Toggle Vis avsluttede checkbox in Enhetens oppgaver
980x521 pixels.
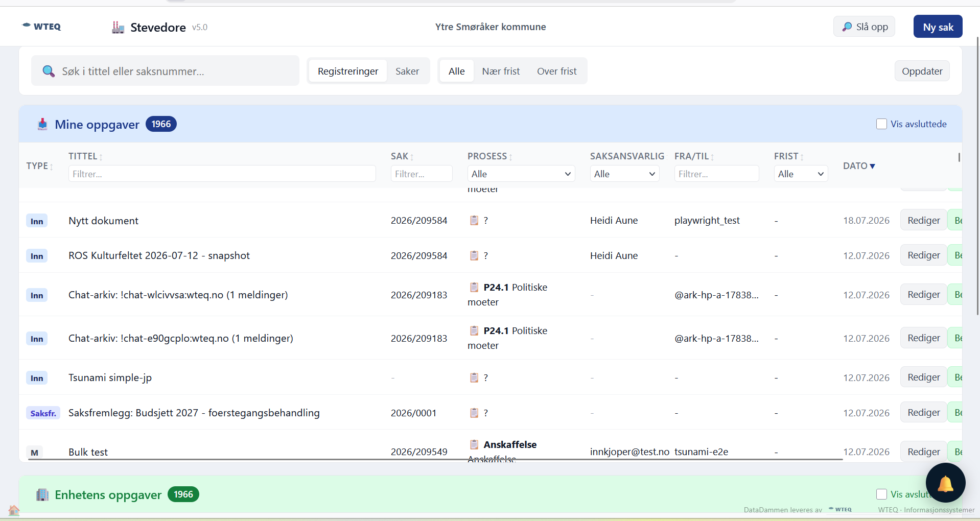pos(881,494)
